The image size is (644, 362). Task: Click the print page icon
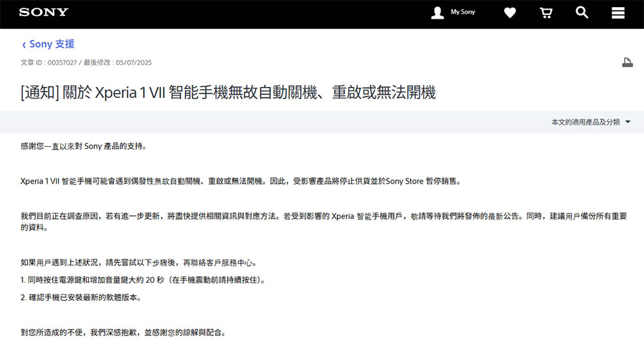coord(627,62)
